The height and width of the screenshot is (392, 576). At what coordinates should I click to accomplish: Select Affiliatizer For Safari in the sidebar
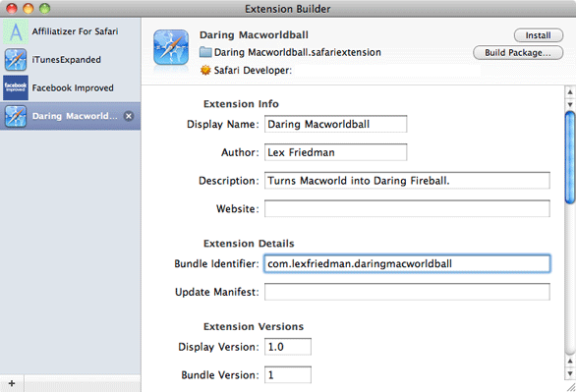[x=70, y=31]
